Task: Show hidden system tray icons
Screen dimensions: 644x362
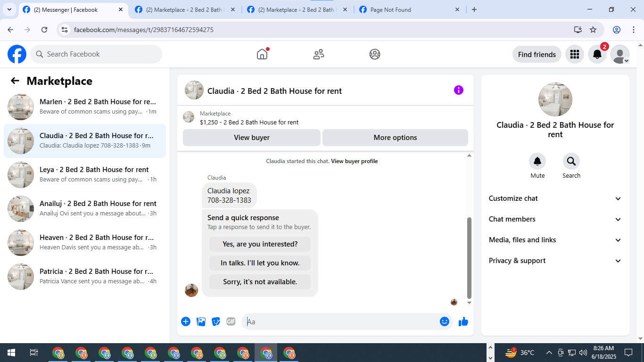Action: click(549, 353)
